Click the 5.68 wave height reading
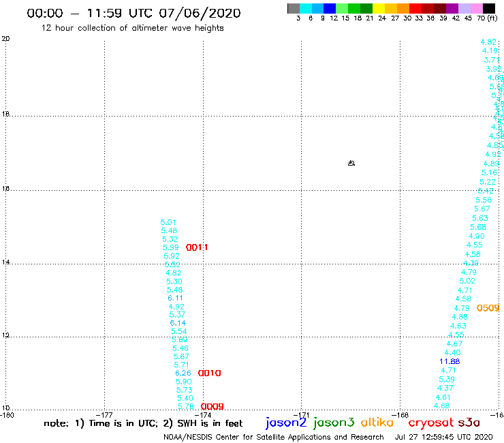The width and height of the screenshot is (504, 443). 478,227
